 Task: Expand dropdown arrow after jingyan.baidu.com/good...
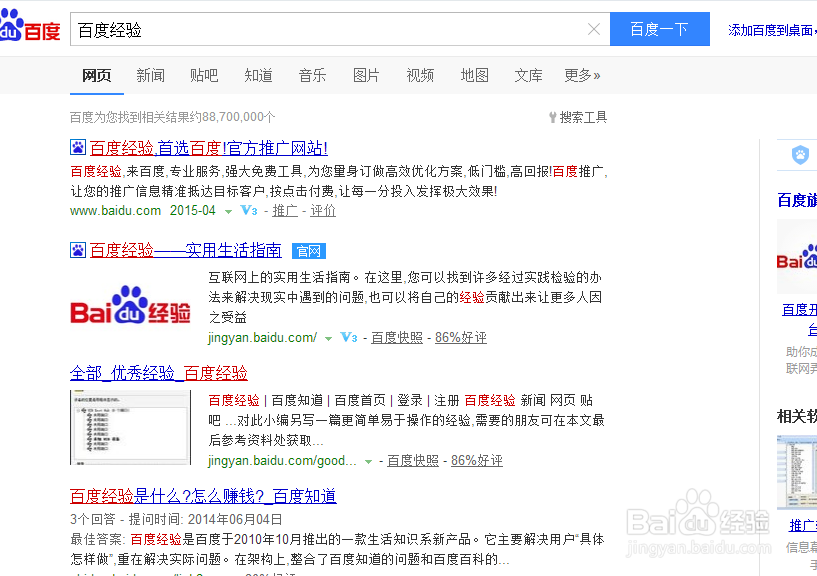(x=368, y=462)
